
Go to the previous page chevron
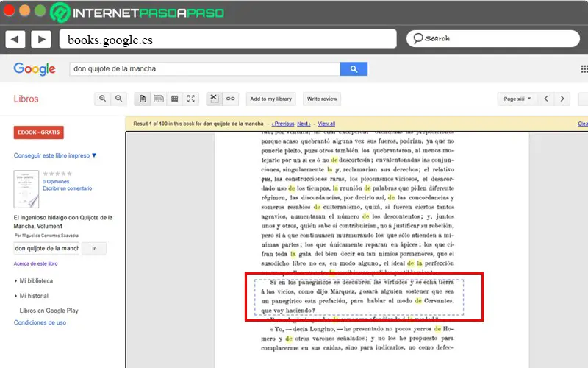546,99
